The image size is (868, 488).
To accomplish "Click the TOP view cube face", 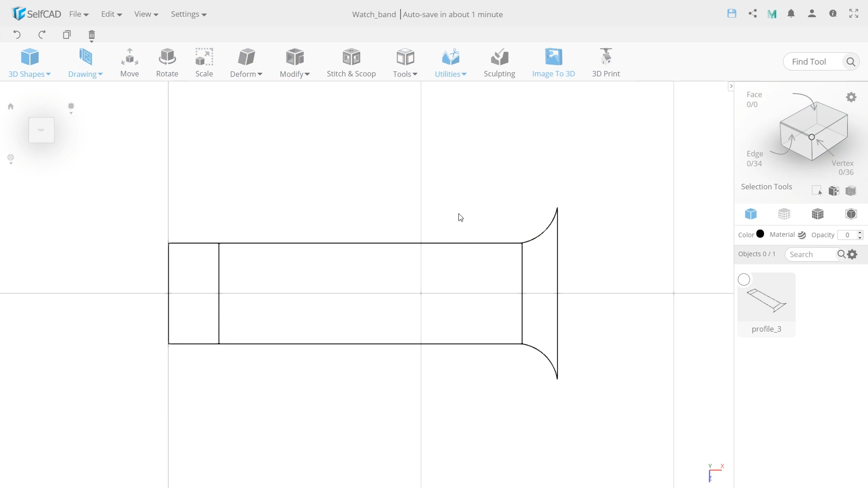I will pos(41,130).
